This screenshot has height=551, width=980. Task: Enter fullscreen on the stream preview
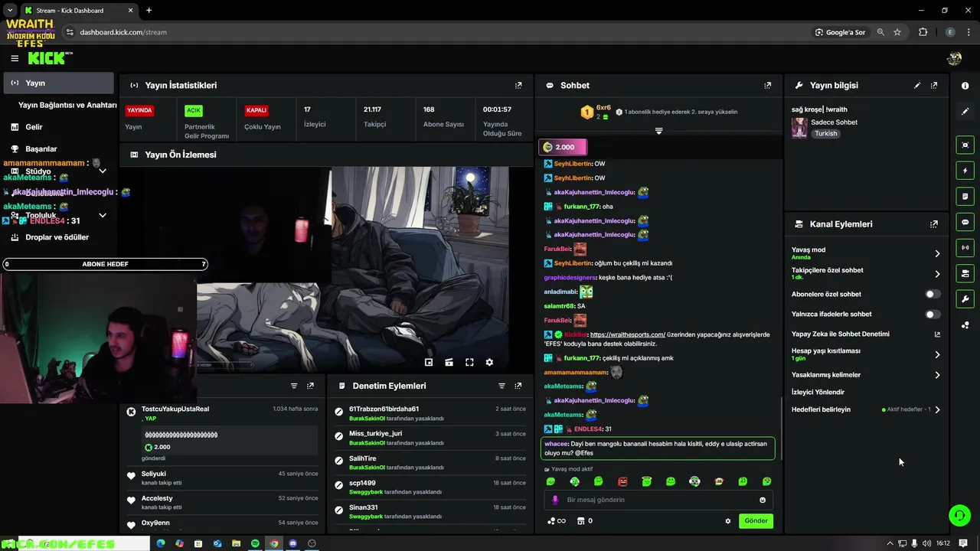[469, 363]
